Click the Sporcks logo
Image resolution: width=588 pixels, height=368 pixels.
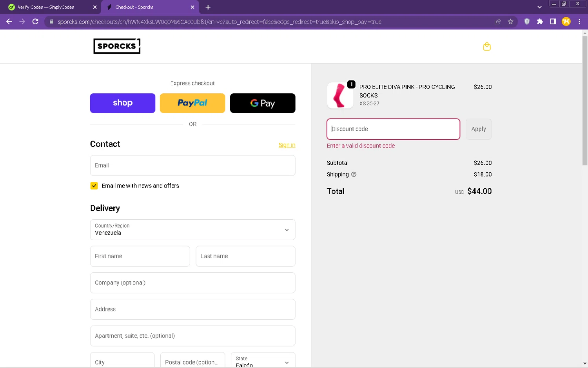(x=117, y=46)
